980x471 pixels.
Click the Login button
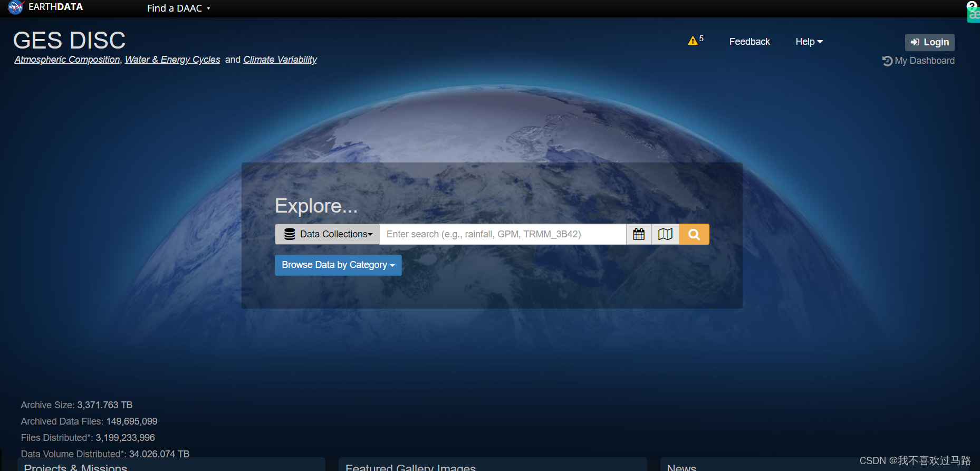929,42
